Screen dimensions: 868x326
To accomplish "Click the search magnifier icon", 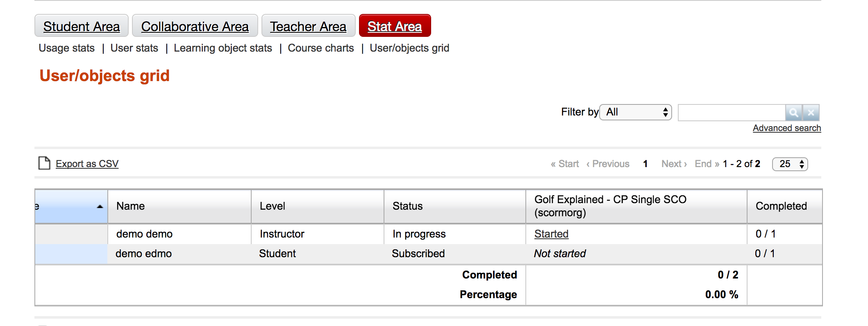I will click(793, 113).
